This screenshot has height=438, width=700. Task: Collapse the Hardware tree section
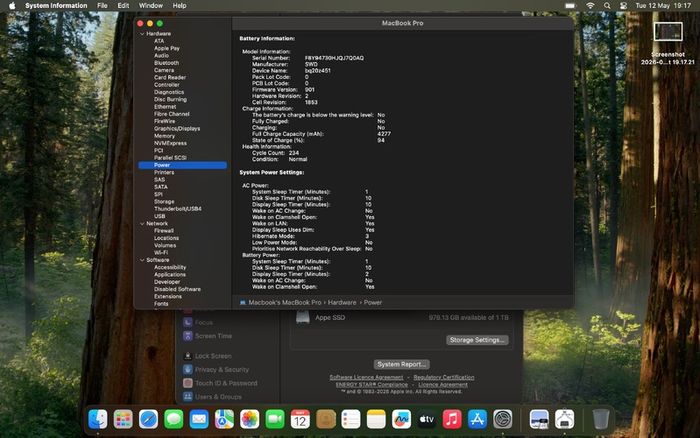coord(142,34)
